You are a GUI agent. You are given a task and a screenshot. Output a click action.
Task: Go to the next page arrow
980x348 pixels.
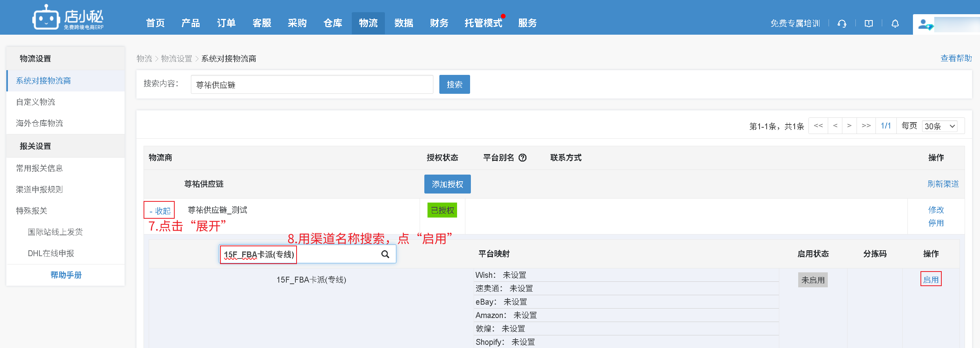tap(849, 126)
